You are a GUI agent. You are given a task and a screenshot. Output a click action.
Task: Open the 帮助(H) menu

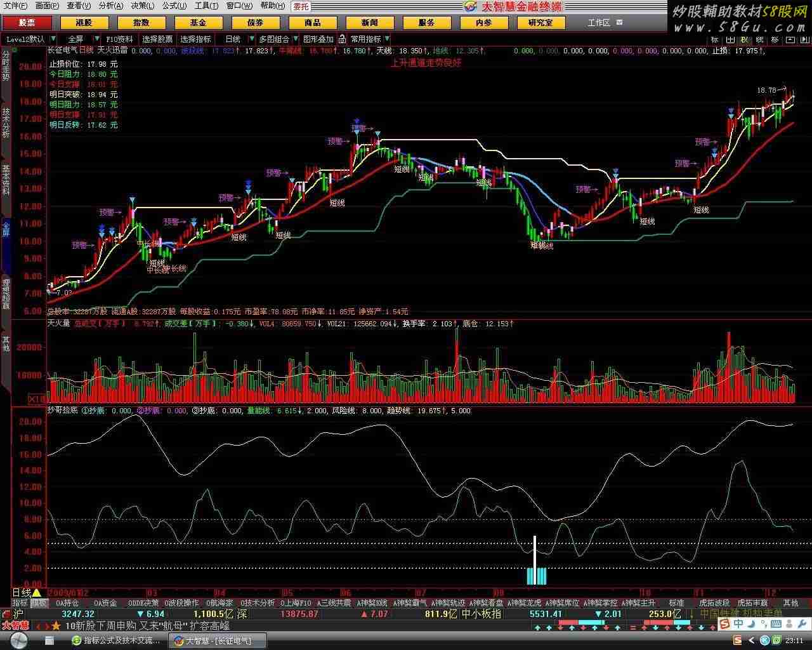(272, 6)
